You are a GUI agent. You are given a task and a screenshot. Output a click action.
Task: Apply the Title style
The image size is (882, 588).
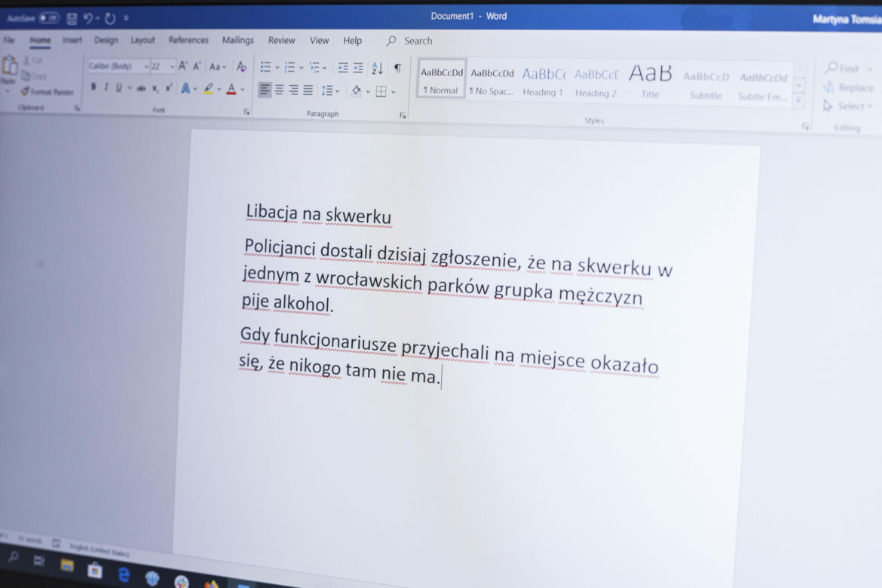point(650,81)
